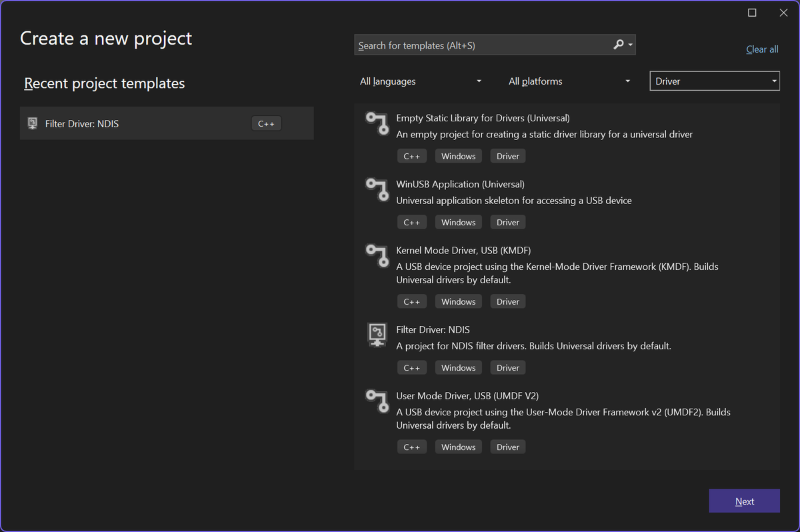Focus the Search for templates field
Viewport: 800px width, 532px height.
483,45
